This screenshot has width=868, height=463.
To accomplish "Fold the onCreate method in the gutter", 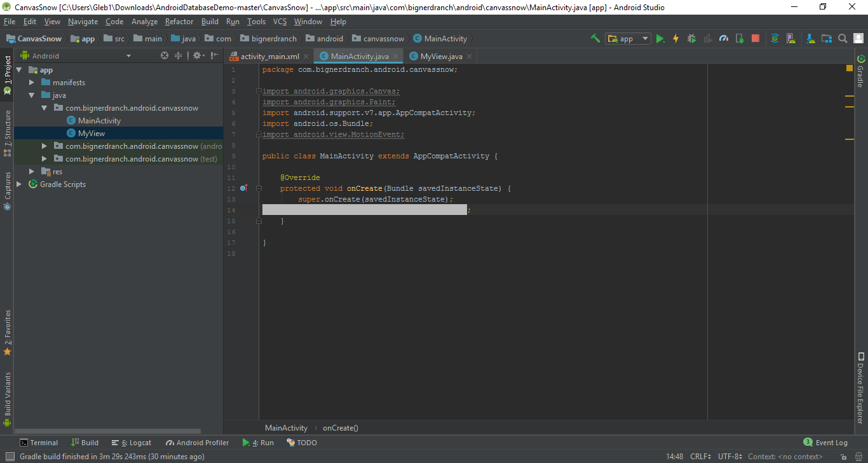I will tap(259, 188).
